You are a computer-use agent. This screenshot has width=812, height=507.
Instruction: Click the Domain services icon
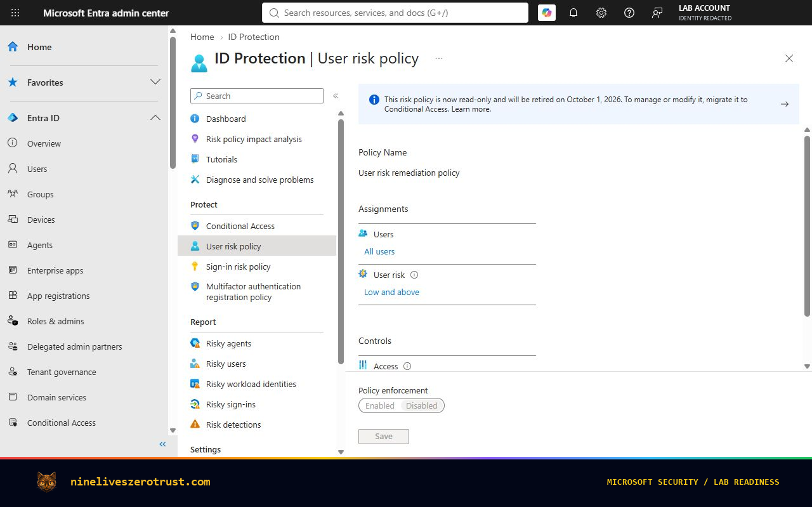tap(13, 397)
